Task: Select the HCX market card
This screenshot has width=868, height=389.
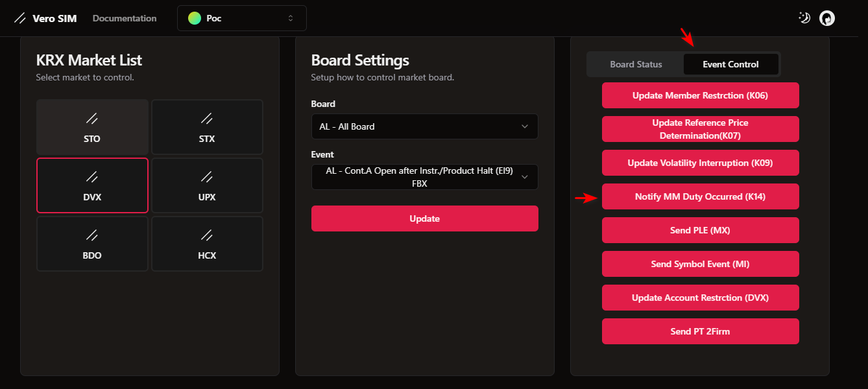Action: pyautogui.click(x=207, y=244)
